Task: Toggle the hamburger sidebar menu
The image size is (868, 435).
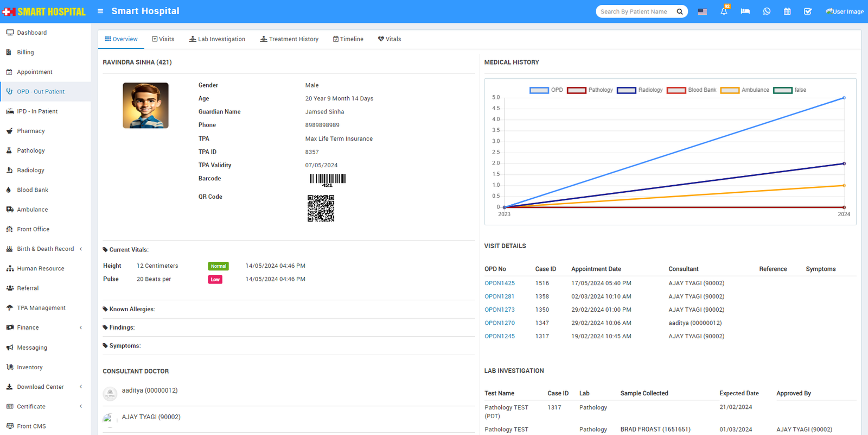Action: tap(100, 11)
